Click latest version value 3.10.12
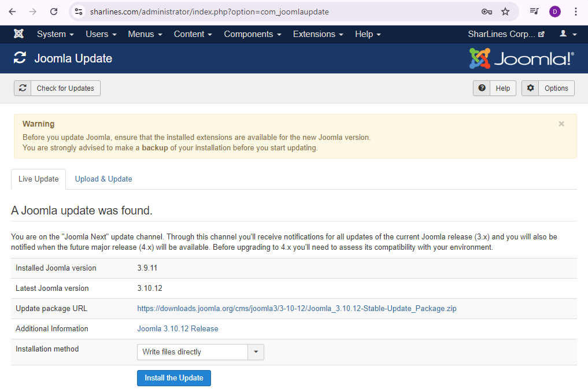This screenshot has height=392, width=588. click(x=150, y=288)
